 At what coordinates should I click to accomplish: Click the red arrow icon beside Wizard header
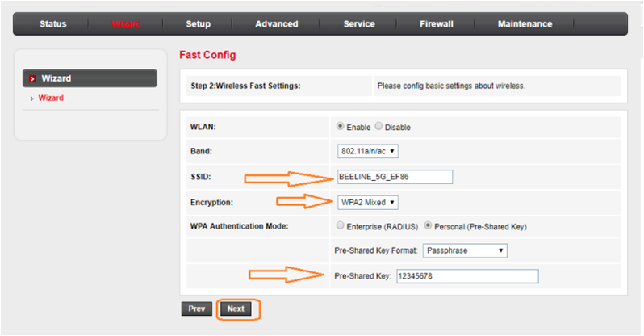coord(32,78)
